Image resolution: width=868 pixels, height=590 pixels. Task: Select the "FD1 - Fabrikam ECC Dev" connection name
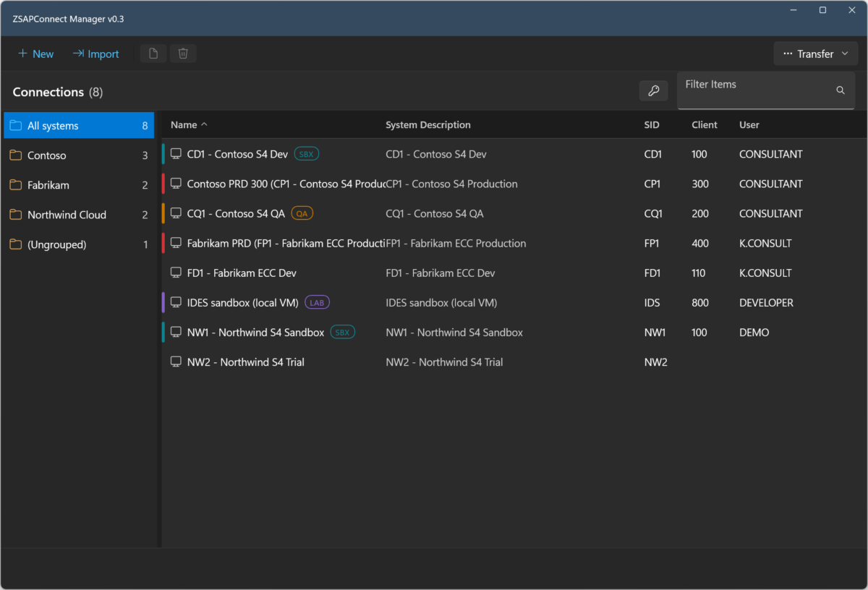pyautogui.click(x=242, y=273)
